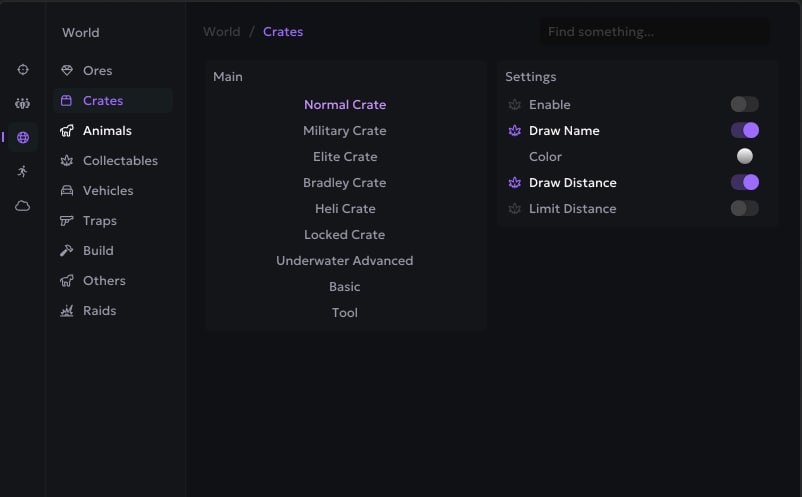This screenshot has height=497, width=802.
Task: Open the Ores category in sidebar
Action: point(97,71)
